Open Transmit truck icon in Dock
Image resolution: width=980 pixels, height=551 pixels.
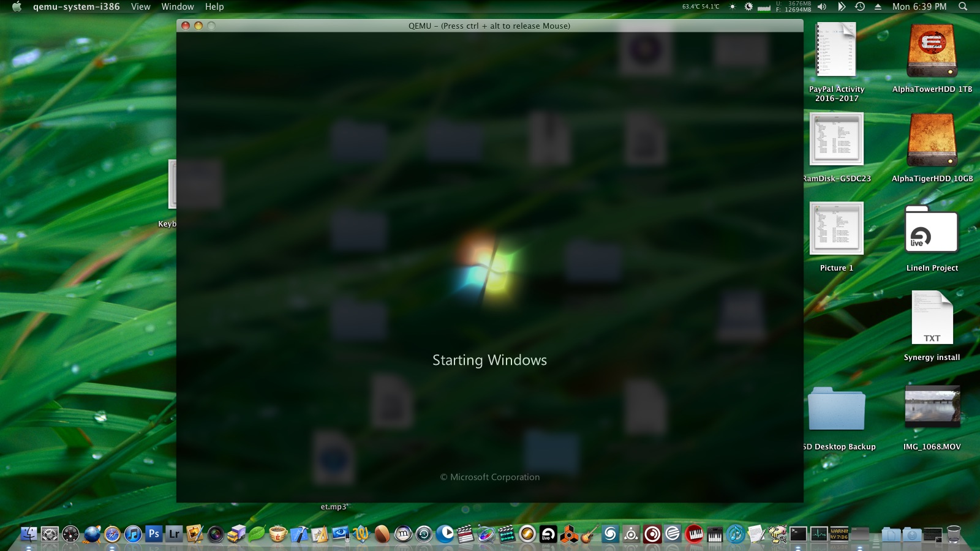coord(236,534)
